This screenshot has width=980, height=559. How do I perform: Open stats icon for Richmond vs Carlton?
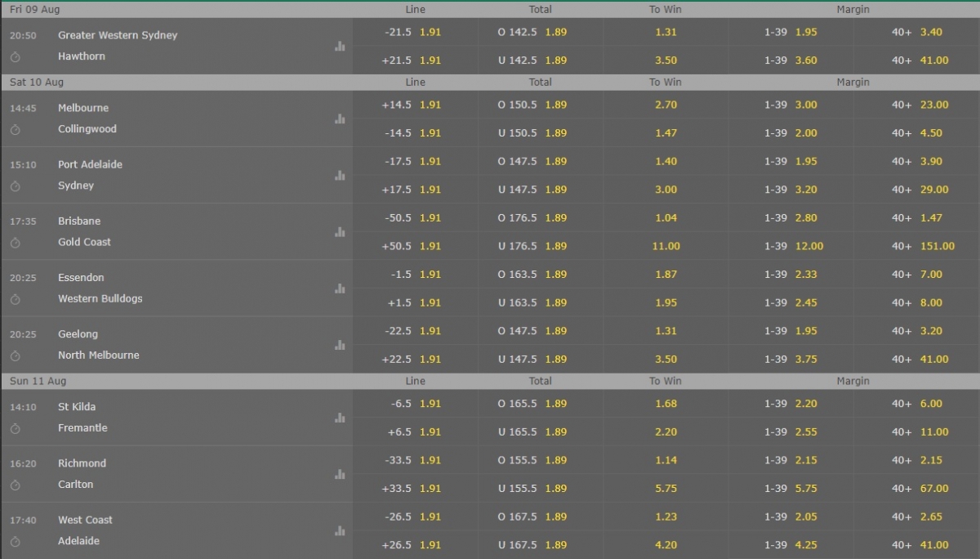[340, 474]
